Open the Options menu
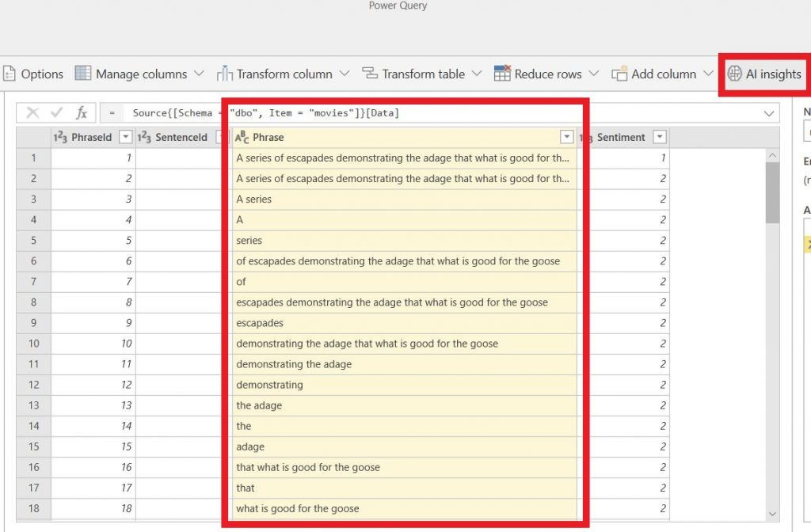Screen dimensions: 811x532 [x=34, y=73]
